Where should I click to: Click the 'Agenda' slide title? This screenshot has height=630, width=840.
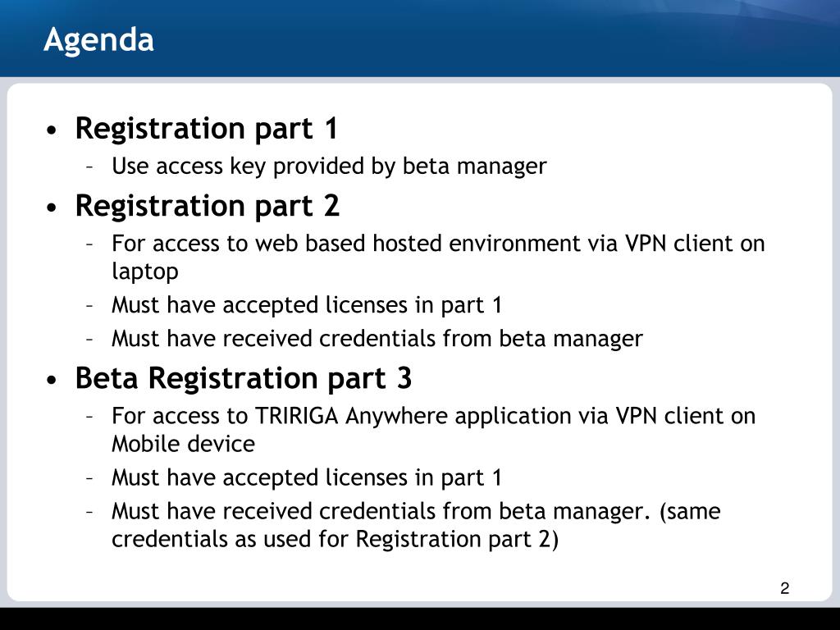(99, 39)
